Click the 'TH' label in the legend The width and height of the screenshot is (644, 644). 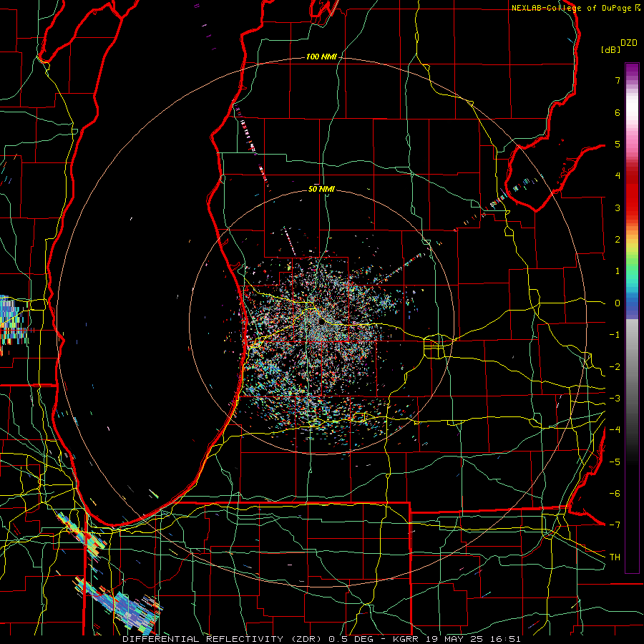point(615,557)
